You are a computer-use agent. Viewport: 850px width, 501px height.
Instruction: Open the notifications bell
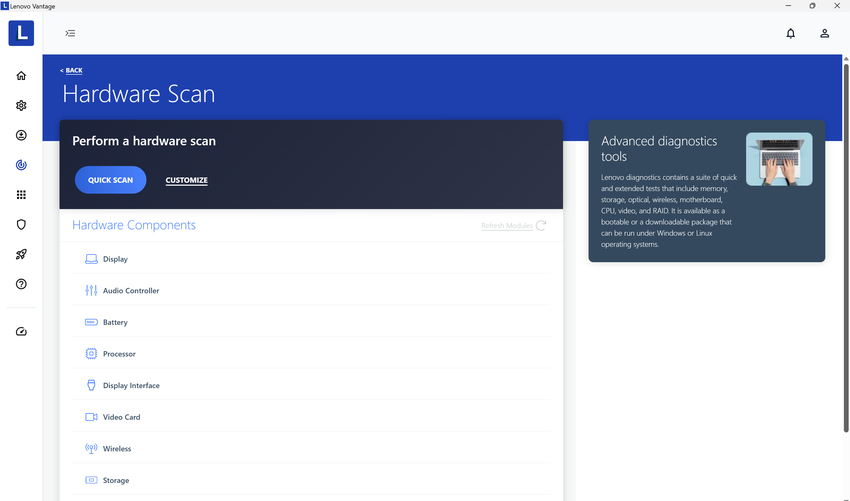790,33
